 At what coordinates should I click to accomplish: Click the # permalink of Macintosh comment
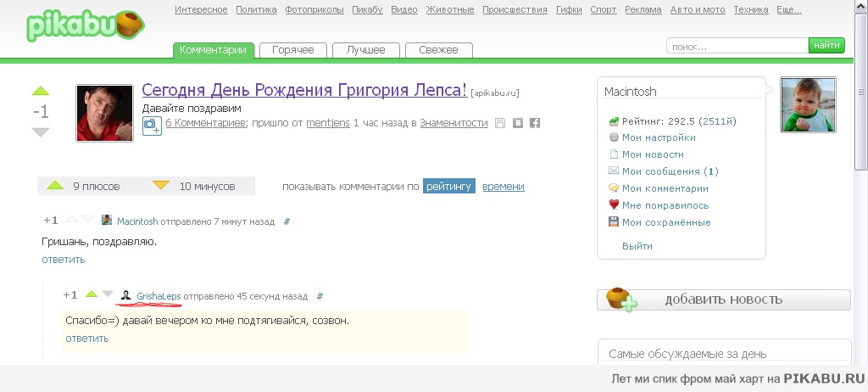point(287,221)
